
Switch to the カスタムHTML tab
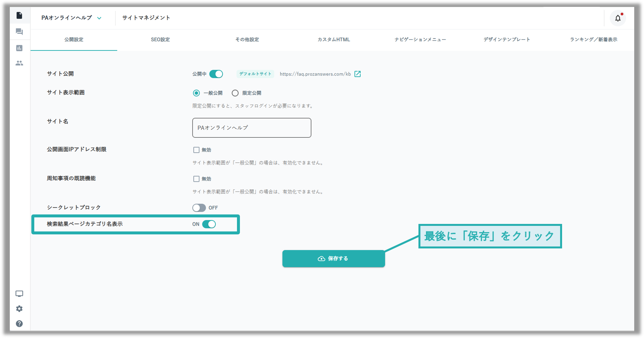(x=334, y=40)
